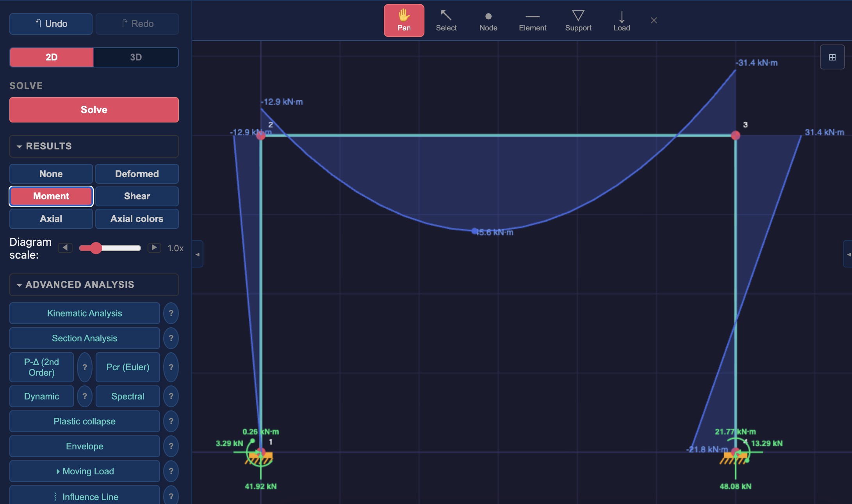Click the 15.6 kN·m midspan moment marker

point(474,231)
